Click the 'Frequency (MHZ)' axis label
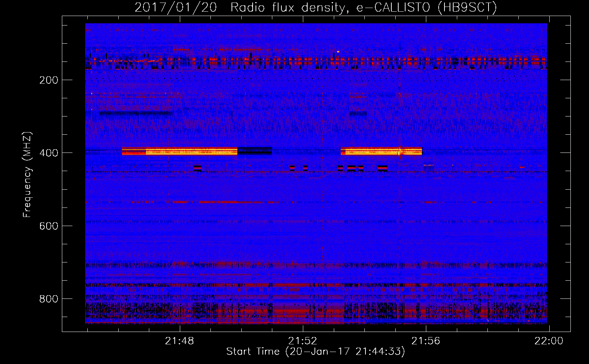 [27, 175]
